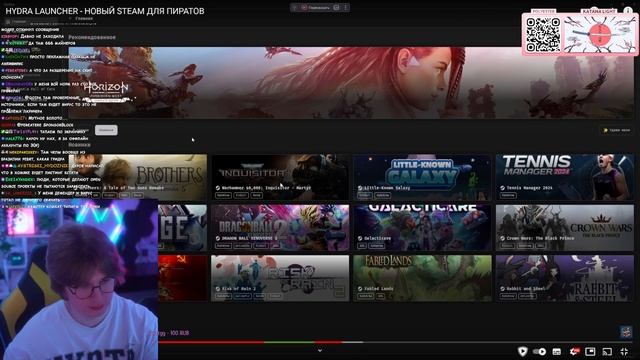The image size is (640, 360).
Task: Select Dragon Ball Xenoverse 2 card
Action: pyautogui.click(x=280, y=228)
